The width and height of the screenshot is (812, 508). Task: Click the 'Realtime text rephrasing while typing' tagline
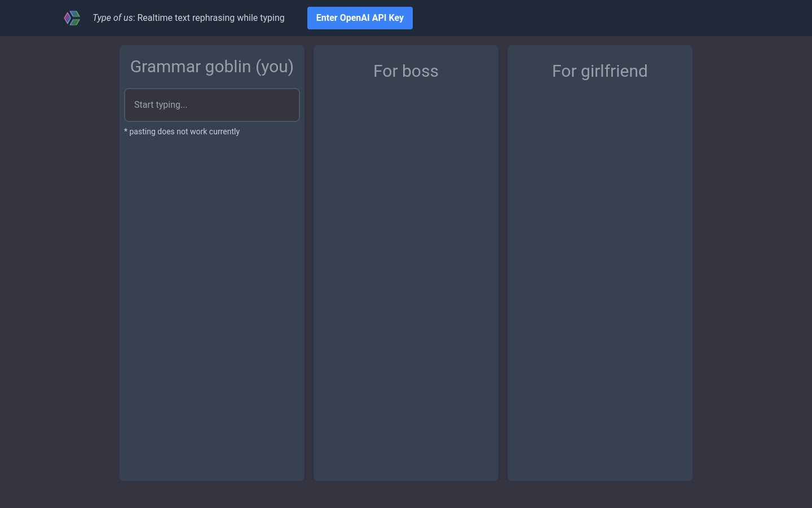coord(211,18)
